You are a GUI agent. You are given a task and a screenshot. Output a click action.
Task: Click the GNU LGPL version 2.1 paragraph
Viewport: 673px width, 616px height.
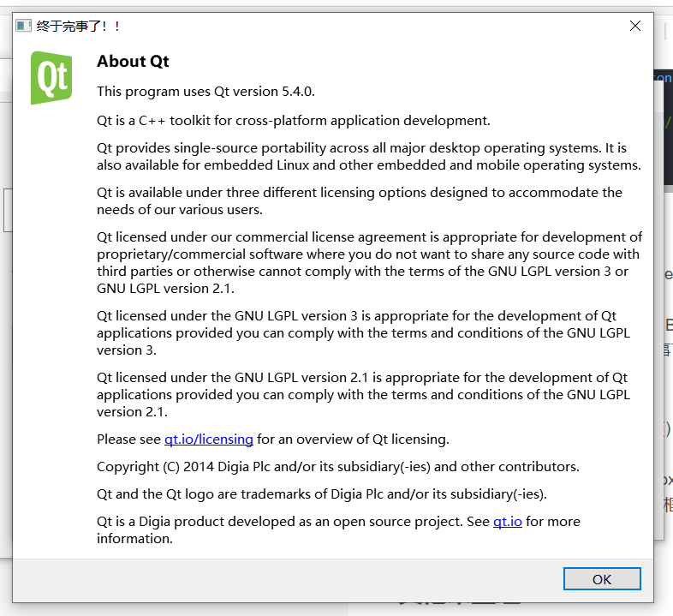pyautogui.click(x=363, y=395)
